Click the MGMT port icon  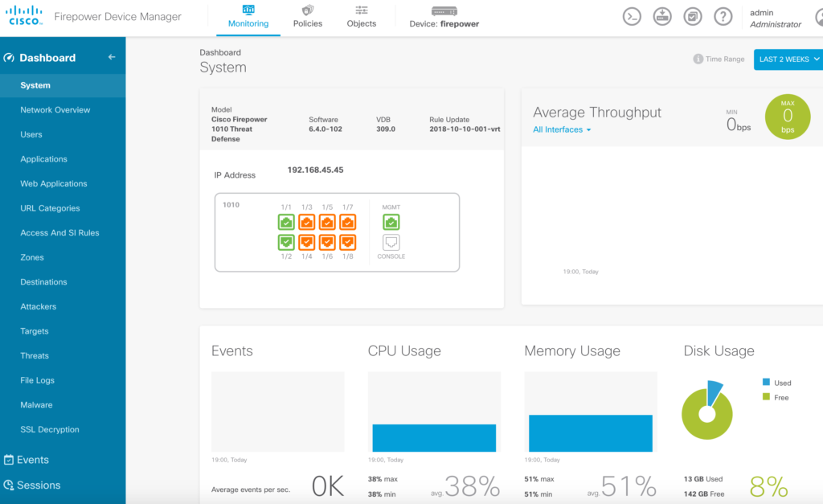click(x=391, y=222)
